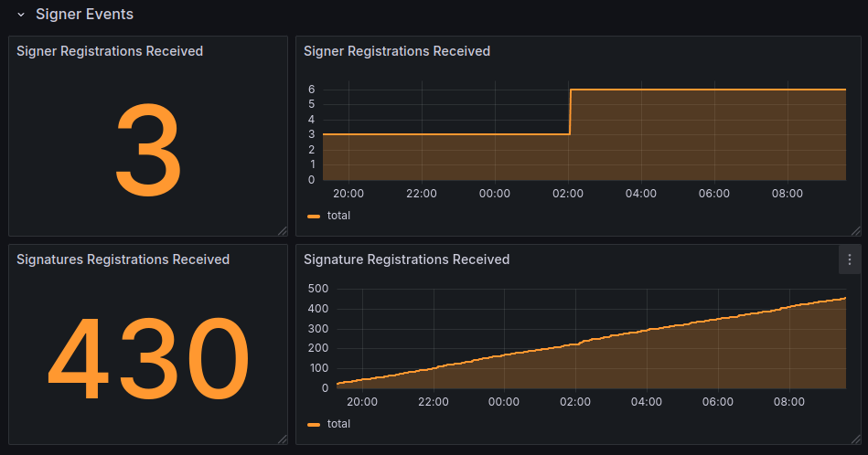
Task: Open title menu of Signer Registrations Received graph panel
Action: pyautogui.click(x=397, y=51)
